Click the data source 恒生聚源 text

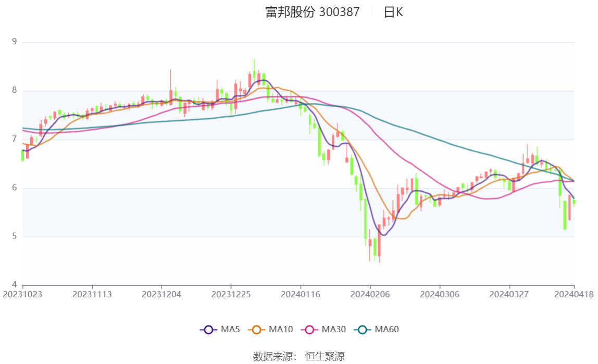pyautogui.click(x=325, y=356)
